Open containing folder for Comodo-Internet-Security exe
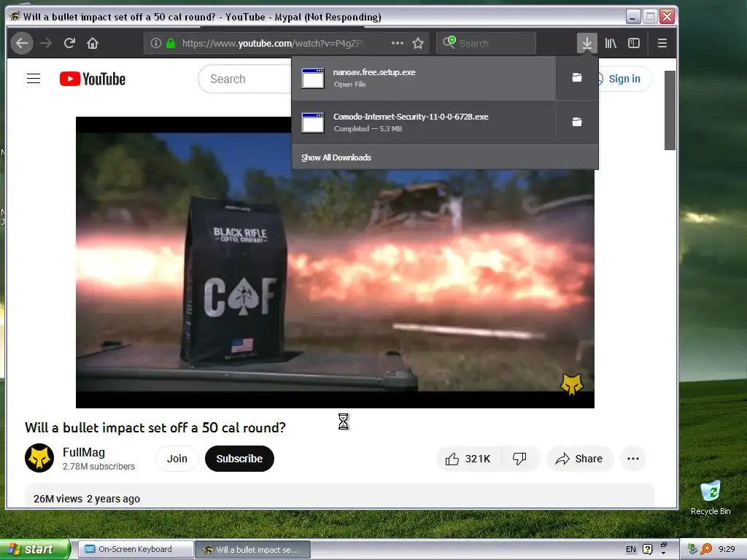This screenshot has height=560, width=747. point(577,122)
